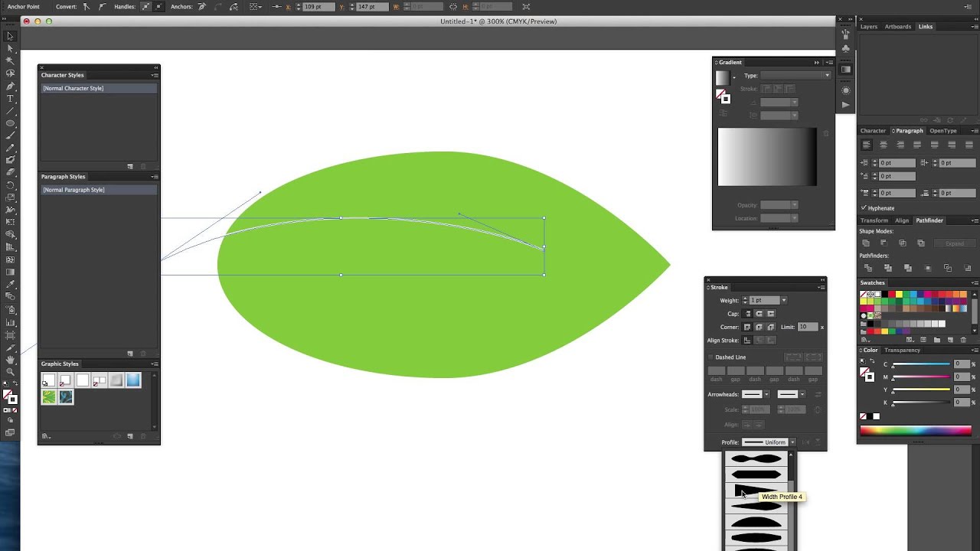Open the Swatches panel options menu

click(x=975, y=282)
